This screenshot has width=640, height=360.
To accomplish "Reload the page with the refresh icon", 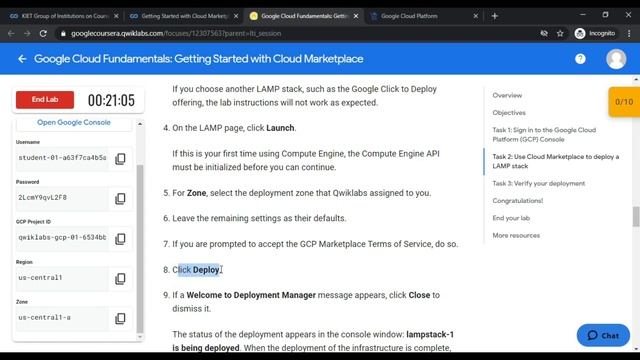I will (43, 33).
